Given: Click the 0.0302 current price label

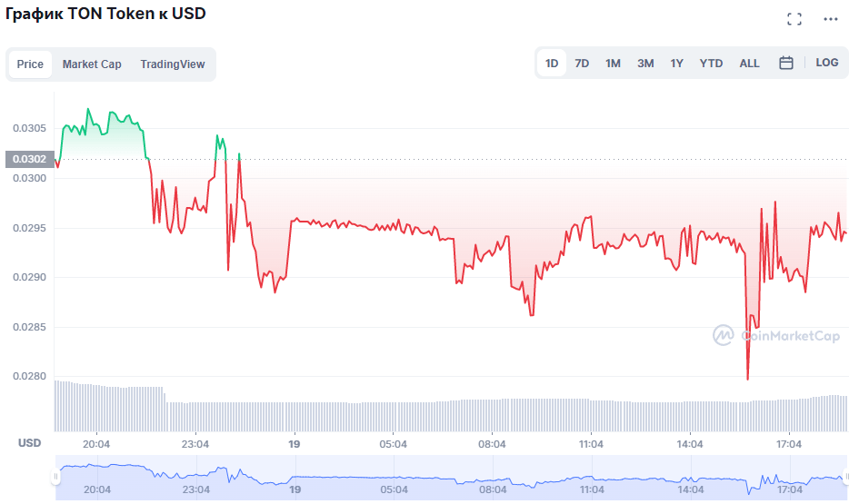Looking at the screenshot, I should (x=30, y=159).
